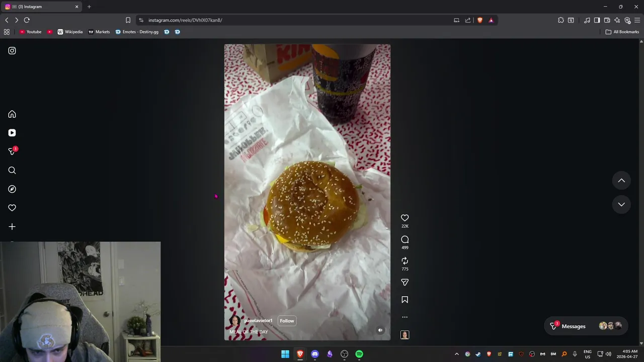The height and width of the screenshot is (362, 644).
Task: Open Instagram Search
Action: click(x=12, y=170)
